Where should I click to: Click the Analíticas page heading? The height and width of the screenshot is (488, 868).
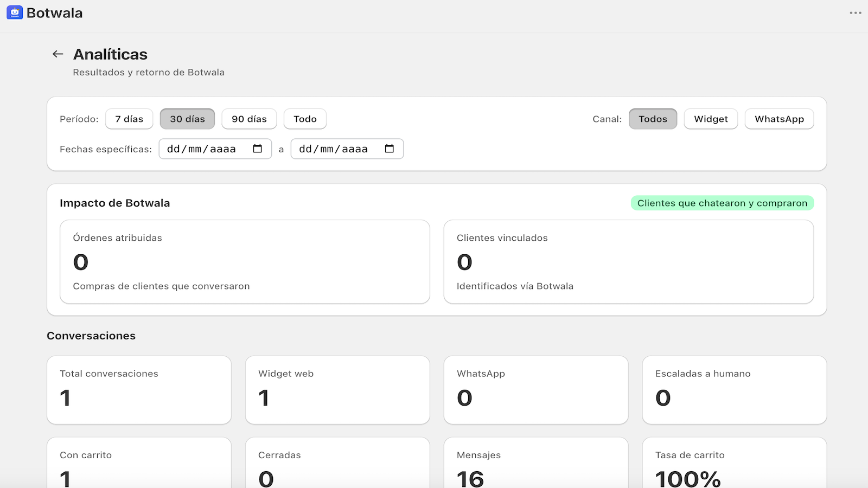coord(110,54)
